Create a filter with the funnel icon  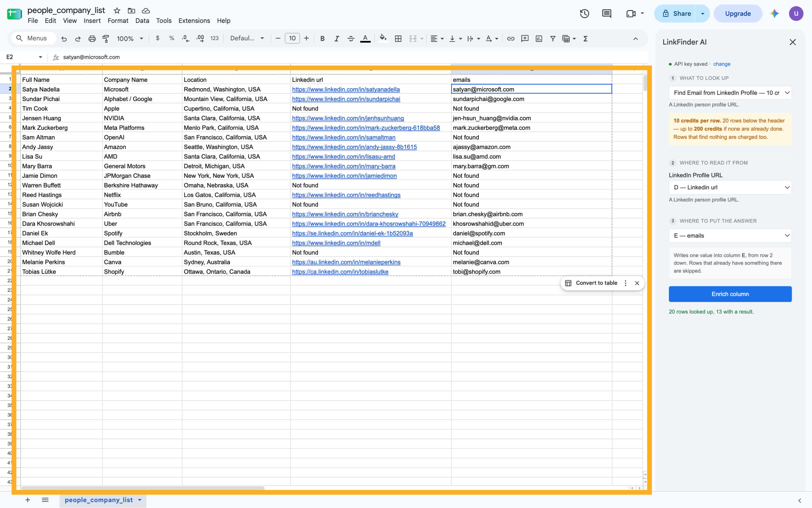(553, 39)
